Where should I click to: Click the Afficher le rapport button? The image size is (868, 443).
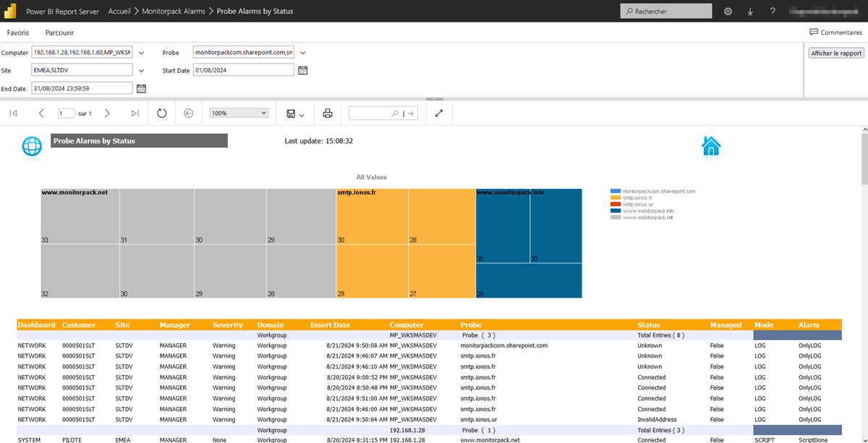coord(836,53)
